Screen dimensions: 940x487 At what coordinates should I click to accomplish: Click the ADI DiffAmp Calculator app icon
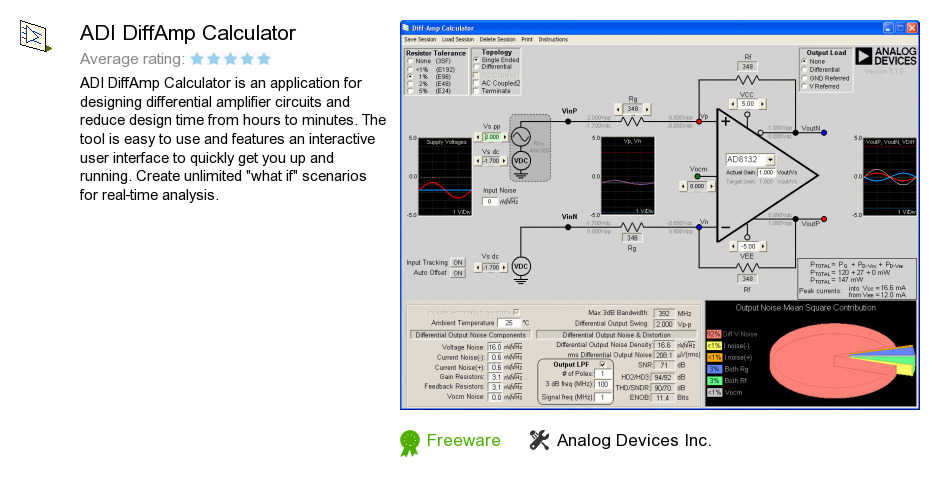point(35,36)
